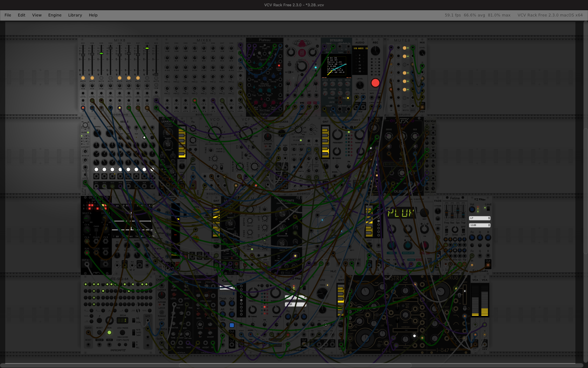Click REC module level knob
The height and width of the screenshot is (368, 588).
375,51
